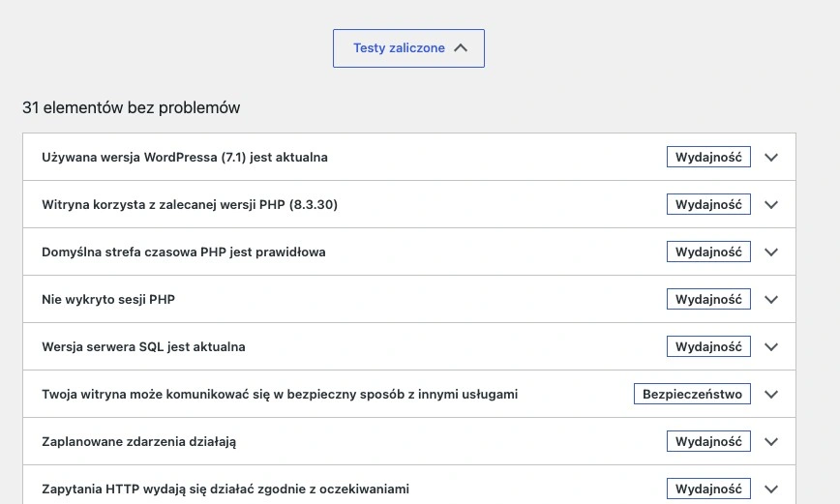840x504 pixels.
Task: Expand the Zapytania HTTP row chevron
Action: (771, 489)
